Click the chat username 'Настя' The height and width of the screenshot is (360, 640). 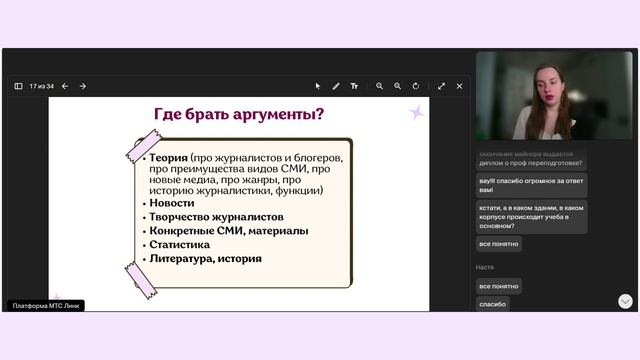coord(484,267)
